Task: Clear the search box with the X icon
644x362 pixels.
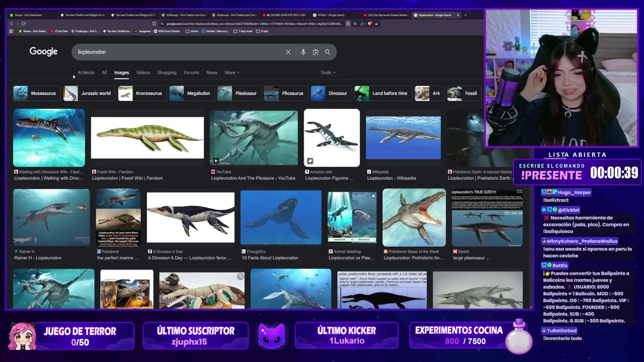Action: (288, 52)
